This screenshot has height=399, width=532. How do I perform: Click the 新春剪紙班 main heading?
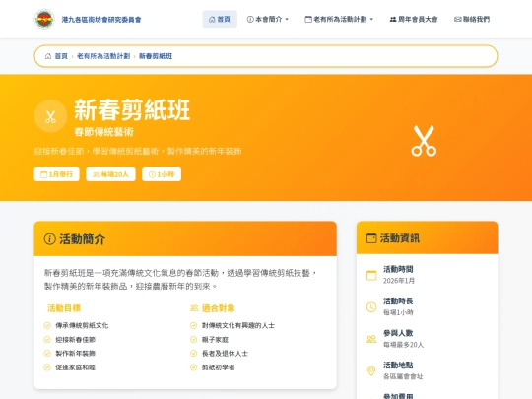(132, 110)
